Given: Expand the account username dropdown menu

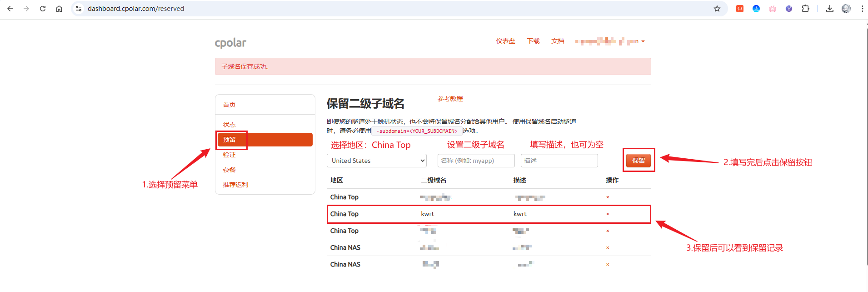Looking at the screenshot, I should click(x=610, y=41).
